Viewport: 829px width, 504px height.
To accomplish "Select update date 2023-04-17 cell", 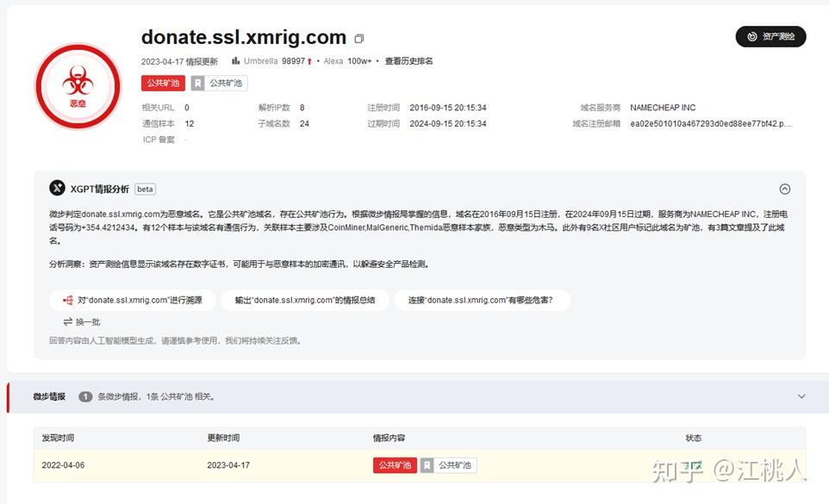I will 228,465.
